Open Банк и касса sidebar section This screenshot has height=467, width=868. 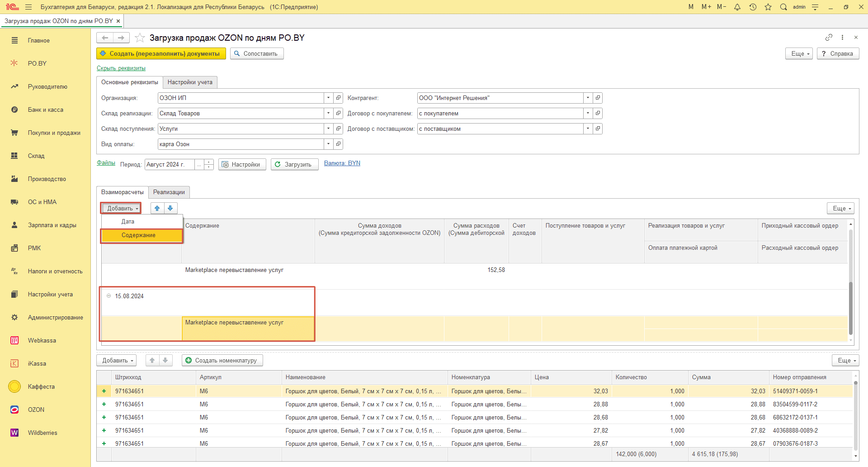point(46,110)
